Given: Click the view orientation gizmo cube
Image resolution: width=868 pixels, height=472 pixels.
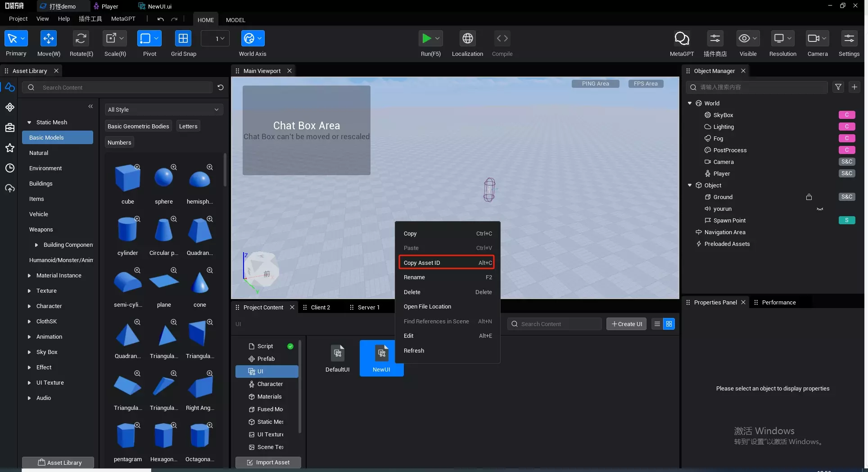Looking at the screenshot, I should tap(262, 270).
